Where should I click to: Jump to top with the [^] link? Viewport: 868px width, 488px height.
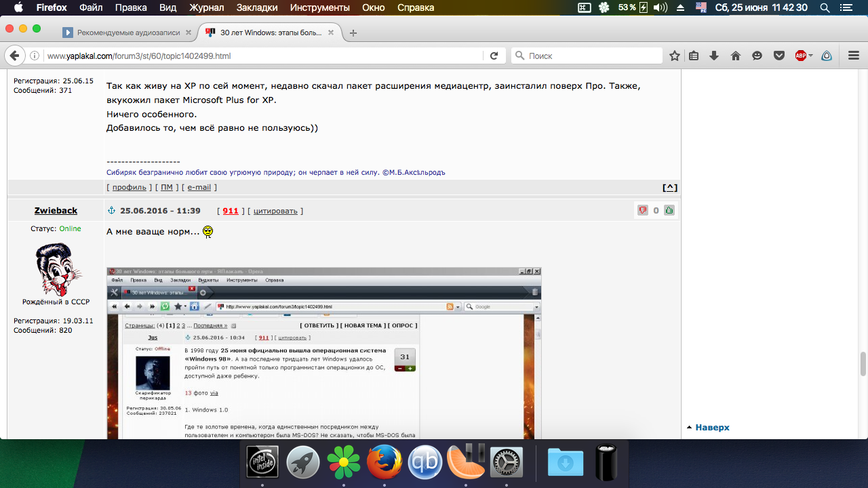click(x=670, y=188)
